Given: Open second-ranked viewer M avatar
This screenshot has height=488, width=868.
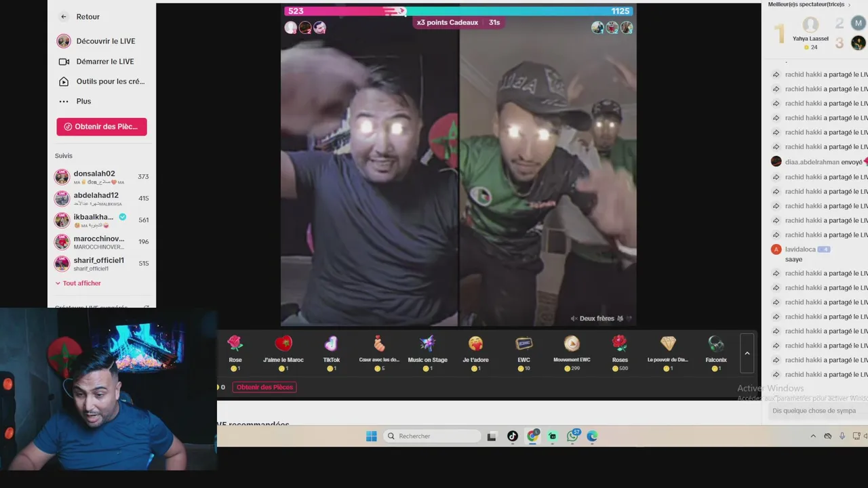Looking at the screenshot, I should pyautogui.click(x=859, y=24).
